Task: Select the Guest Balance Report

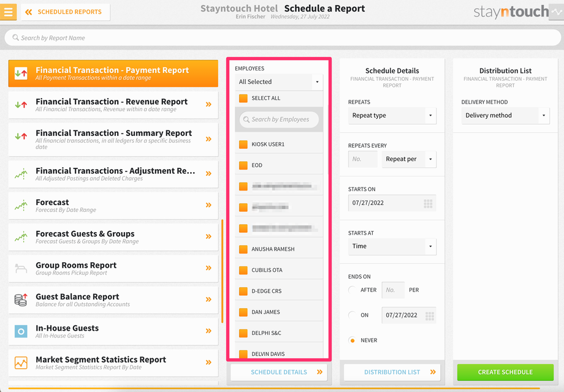Action: [x=113, y=300]
